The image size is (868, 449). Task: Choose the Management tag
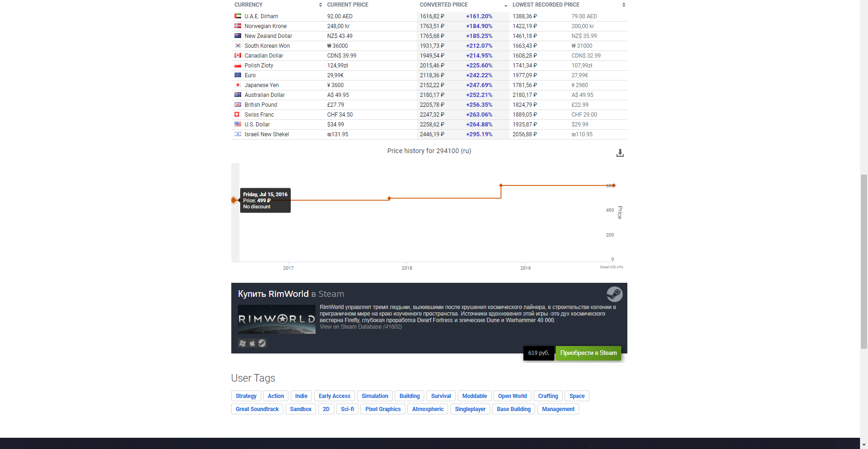pyautogui.click(x=558, y=409)
